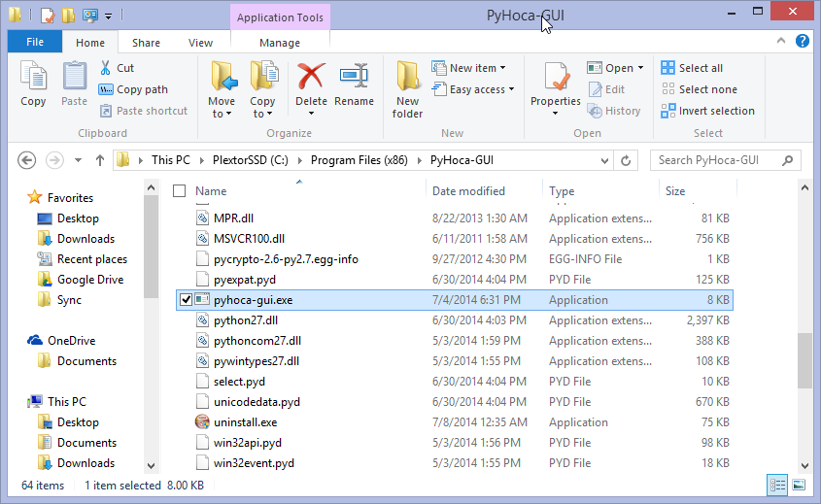821x504 pixels.
Task: Cut the selected file with scissors icon
Action: [105, 68]
